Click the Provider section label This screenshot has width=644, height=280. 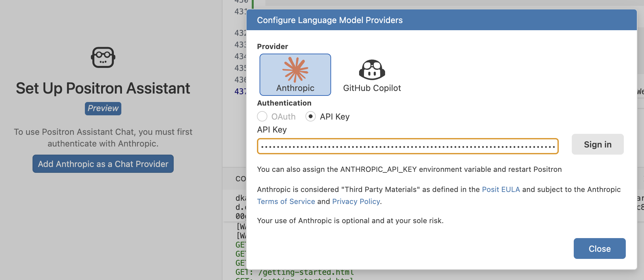click(x=272, y=46)
